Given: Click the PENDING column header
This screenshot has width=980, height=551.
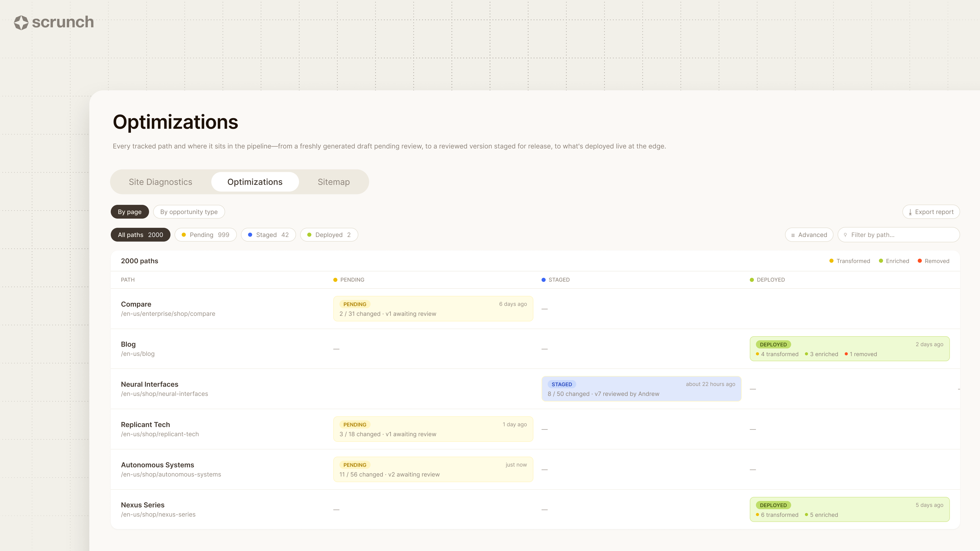Looking at the screenshot, I should (348, 280).
